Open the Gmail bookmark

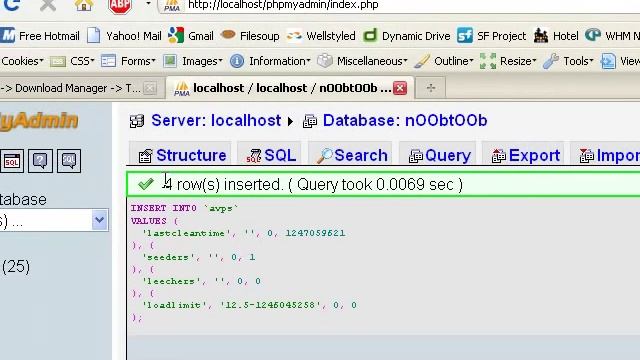pos(191,36)
